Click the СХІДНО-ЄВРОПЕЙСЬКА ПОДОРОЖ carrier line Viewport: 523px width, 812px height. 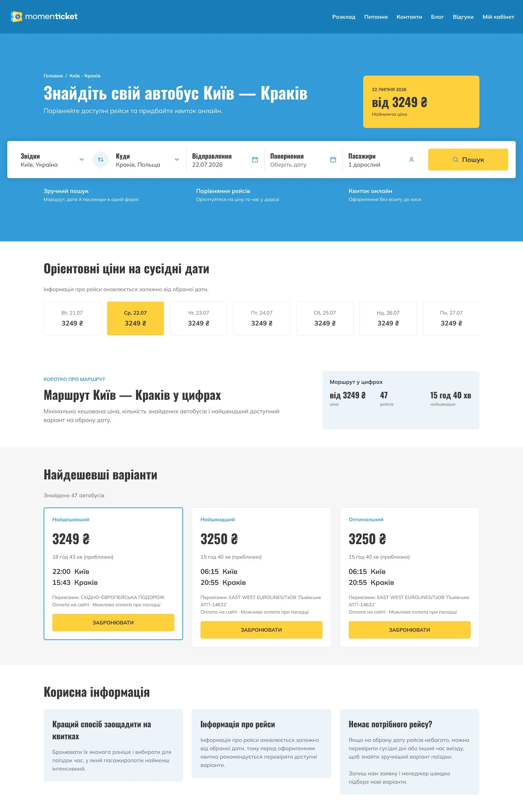108,597
